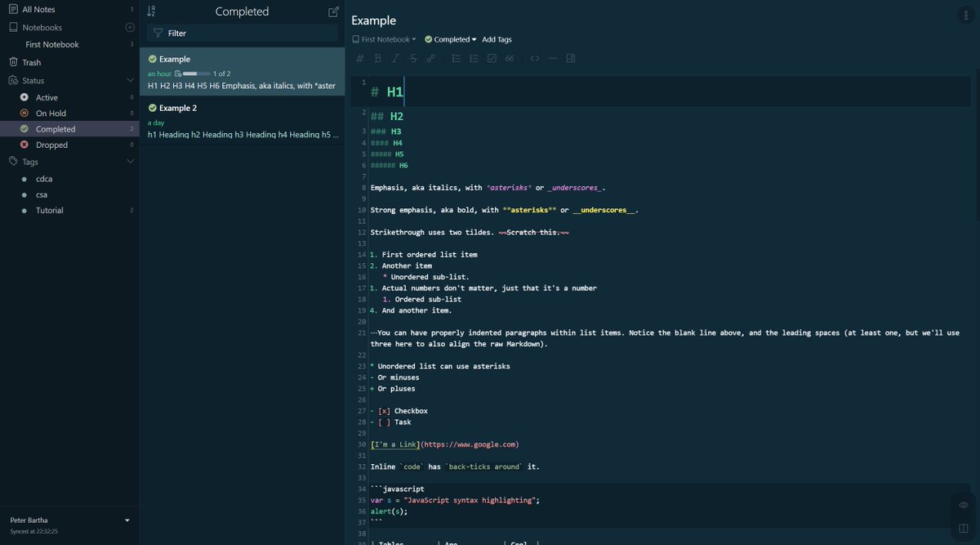Click the 'Strikethrough uses two tildes' line
980x545 pixels.
point(470,232)
